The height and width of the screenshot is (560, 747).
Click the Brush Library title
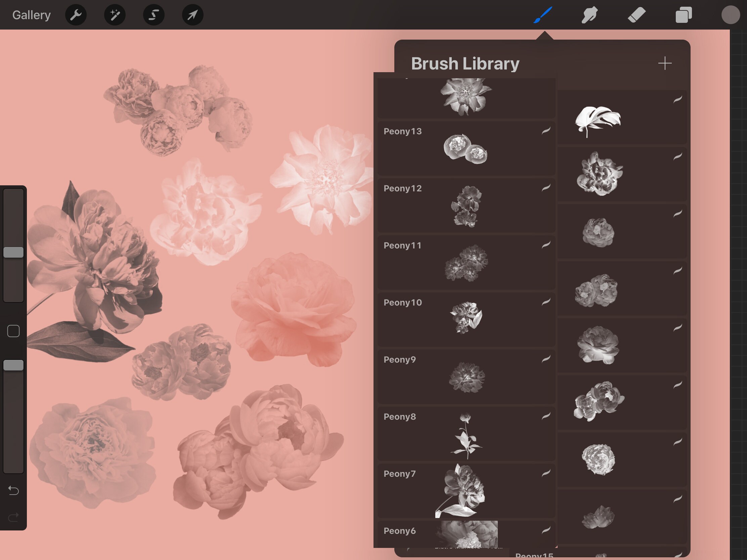465,63
